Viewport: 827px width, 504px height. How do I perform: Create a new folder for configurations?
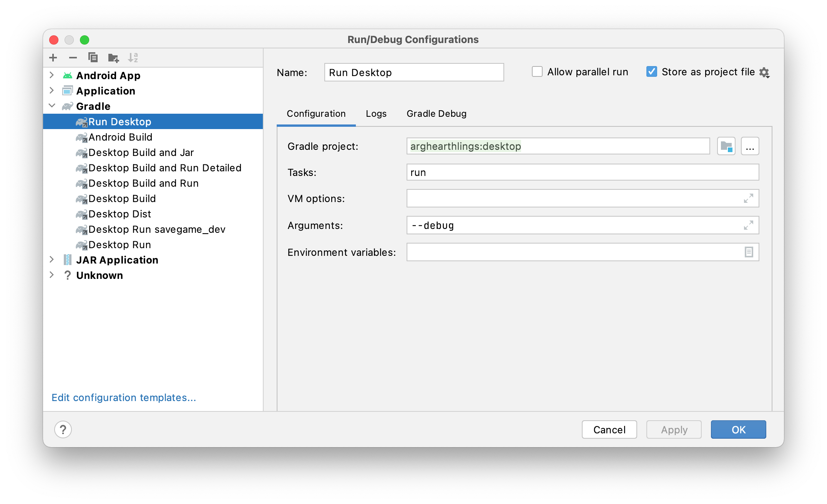pos(113,58)
